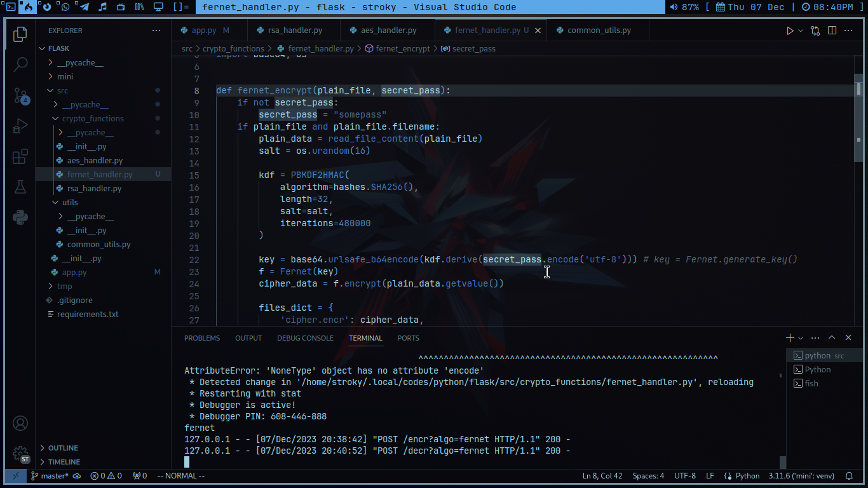Split the editor to the right

[x=832, y=30]
